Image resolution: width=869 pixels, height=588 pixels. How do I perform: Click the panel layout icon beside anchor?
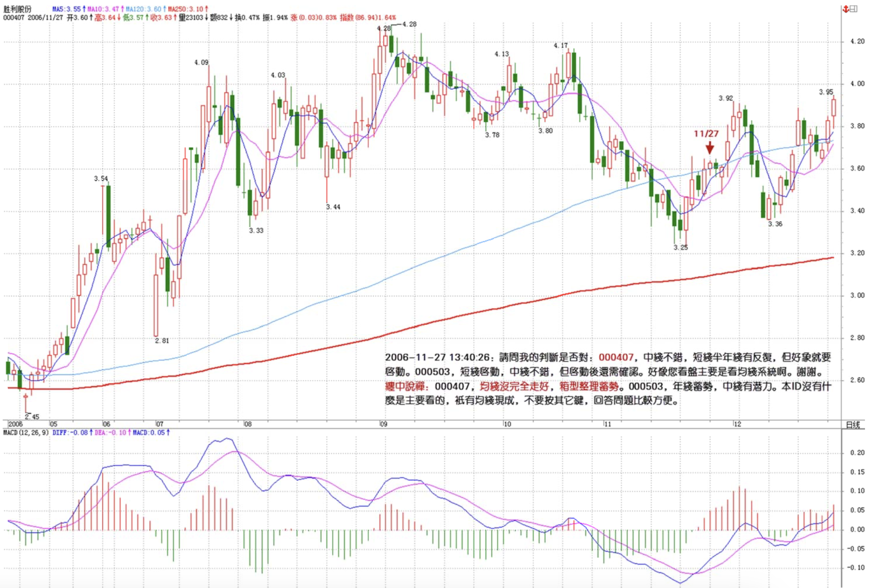(854, 9)
